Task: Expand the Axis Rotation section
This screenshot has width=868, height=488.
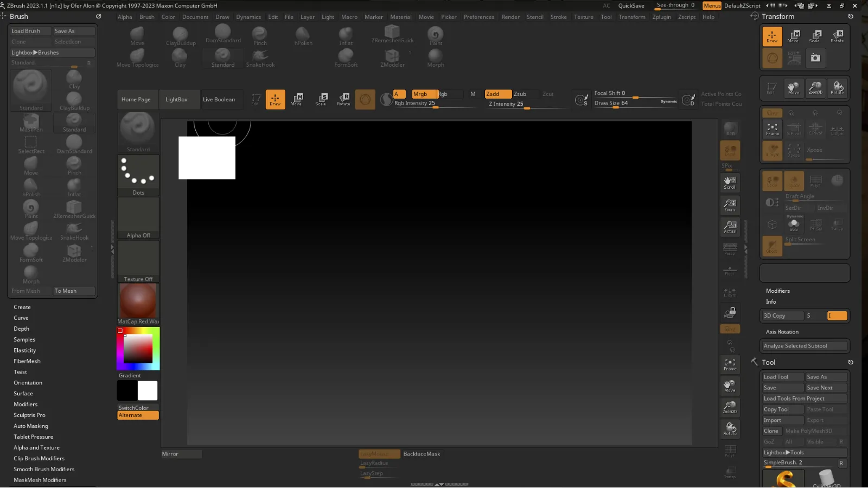Action: [782, 332]
